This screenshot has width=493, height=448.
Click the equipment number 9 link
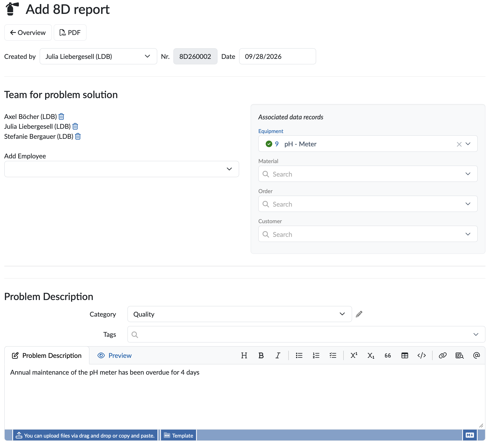tap(277, 144)
